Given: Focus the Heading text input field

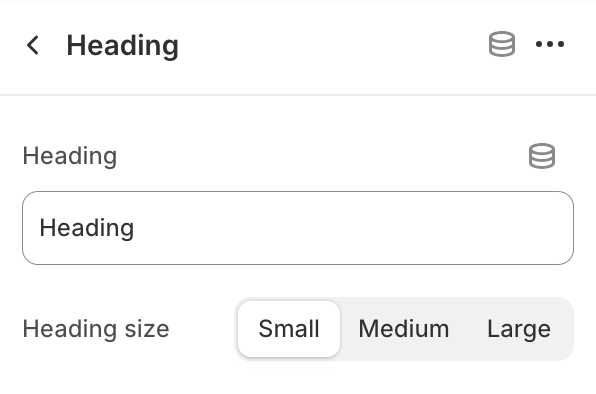Looking at the screenshot, I should [298, 228].
